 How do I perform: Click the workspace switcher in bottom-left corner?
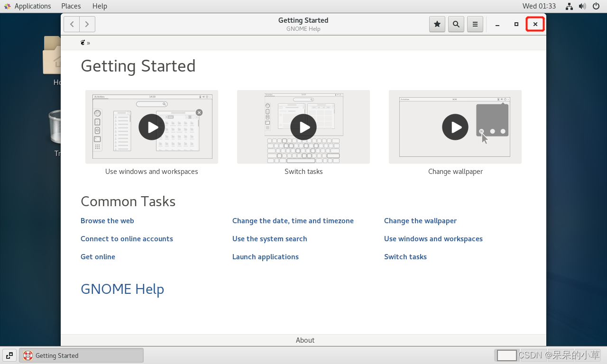click(9, 355)
